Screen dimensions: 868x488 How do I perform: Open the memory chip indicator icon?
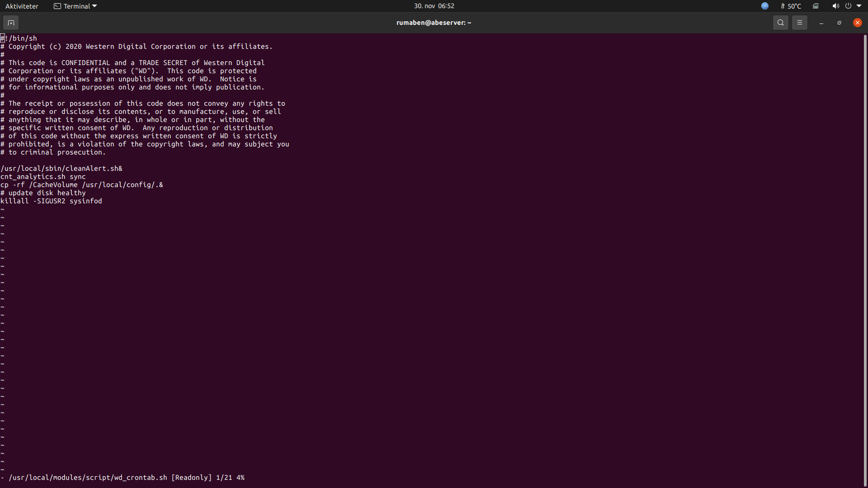(816, 6)
